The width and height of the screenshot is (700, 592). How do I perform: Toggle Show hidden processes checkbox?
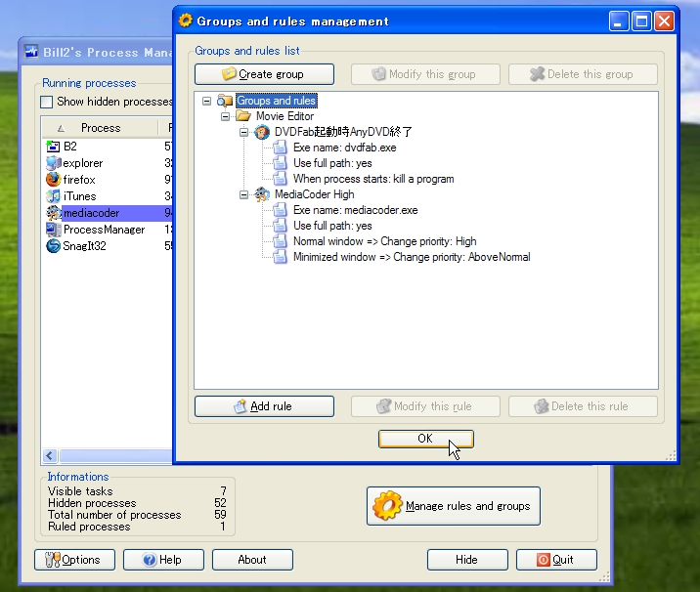pyautogui.click(x=46, y=103)
